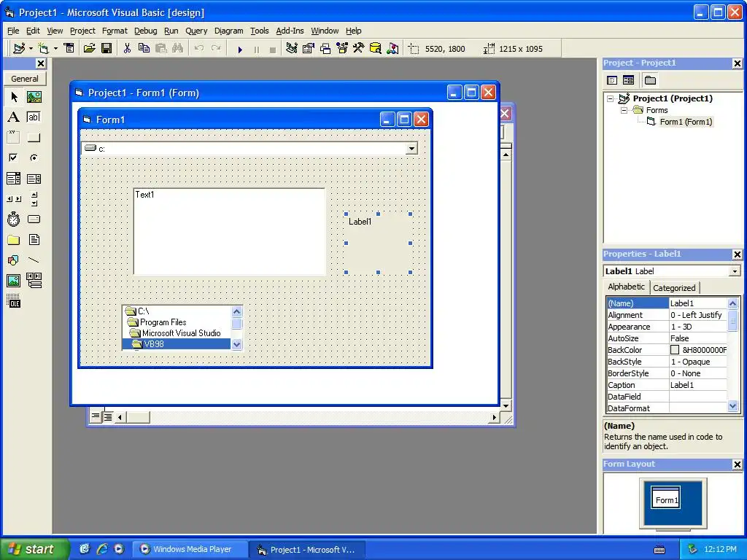Open Properties Window toolbar icon

pos(309,48)
